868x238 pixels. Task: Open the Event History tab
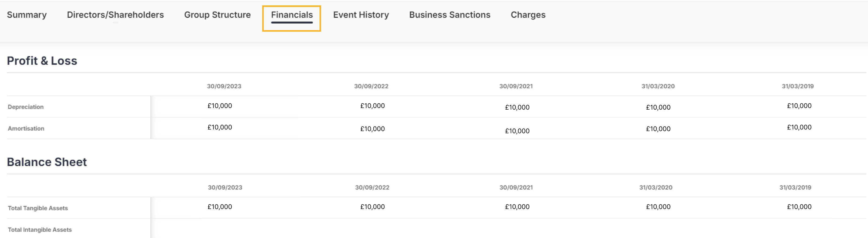point(361,15)
